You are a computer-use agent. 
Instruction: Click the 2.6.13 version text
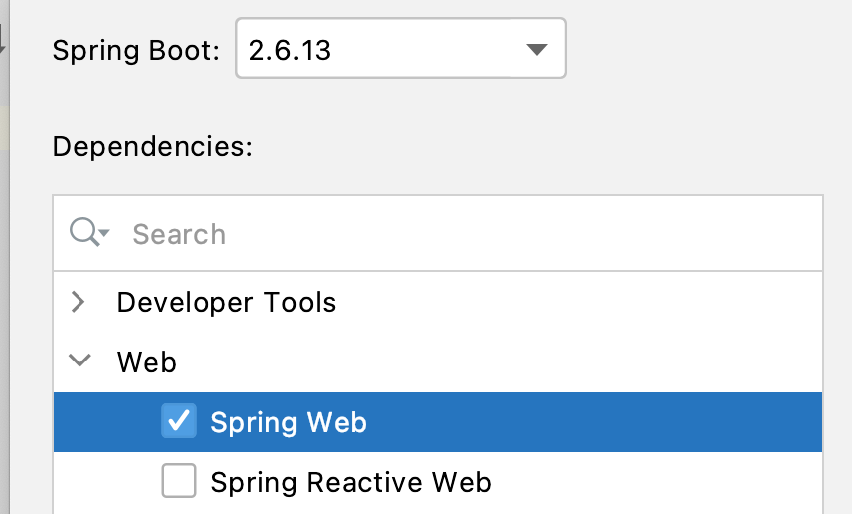[290, 50]
